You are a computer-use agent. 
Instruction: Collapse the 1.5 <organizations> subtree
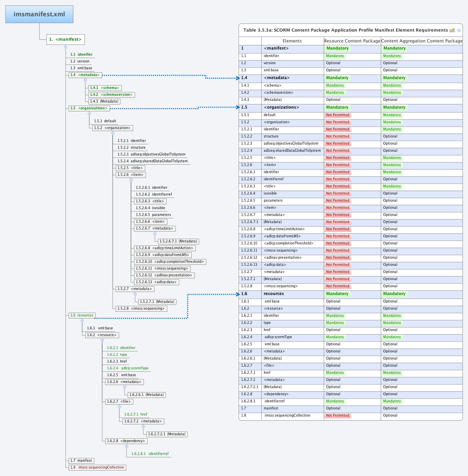click(90, 113)
